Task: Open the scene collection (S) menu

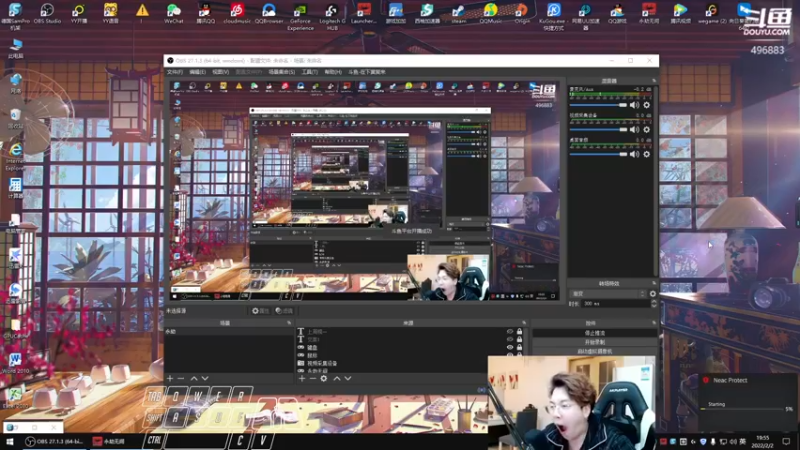Action: (x=282, y=72)
